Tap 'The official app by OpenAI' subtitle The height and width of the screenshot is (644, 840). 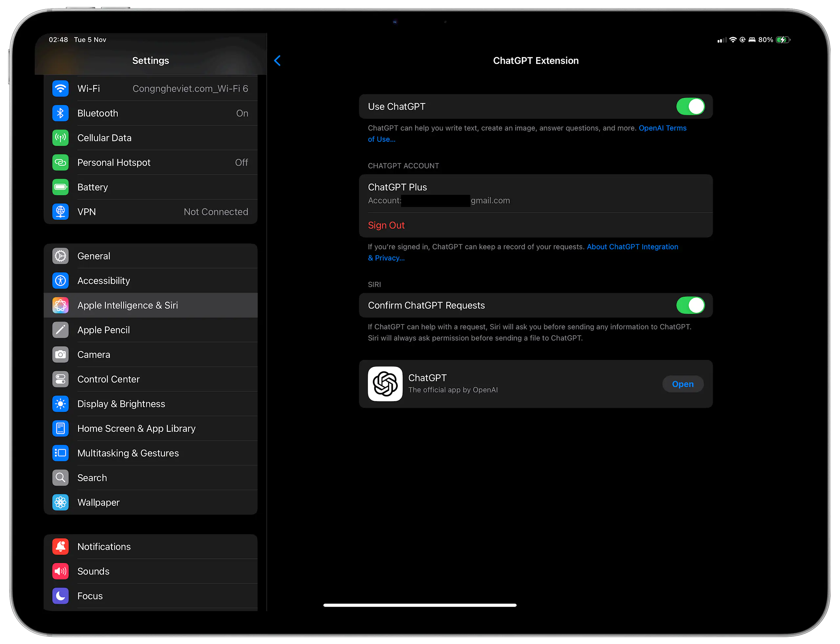(453, 390)
